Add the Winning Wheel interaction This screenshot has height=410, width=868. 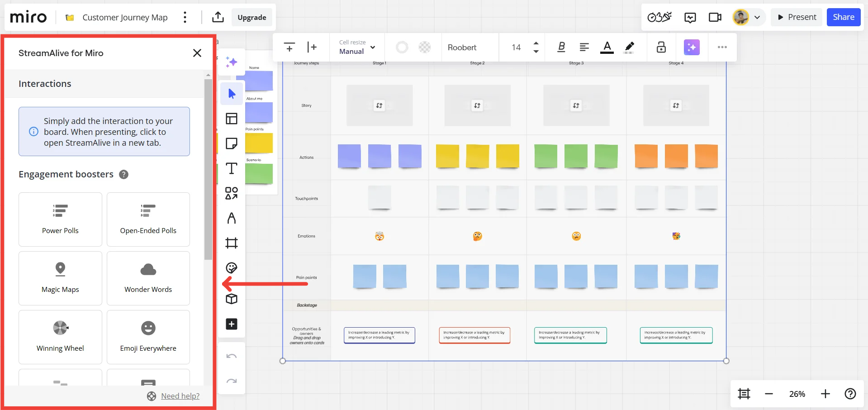click(60, 337)
